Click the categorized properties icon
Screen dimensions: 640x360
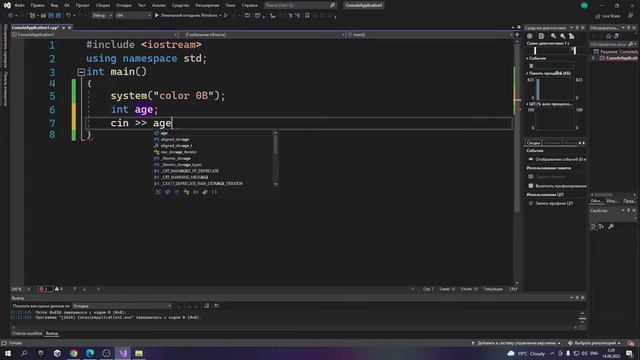pyautogui.click(x=593, y=227)
